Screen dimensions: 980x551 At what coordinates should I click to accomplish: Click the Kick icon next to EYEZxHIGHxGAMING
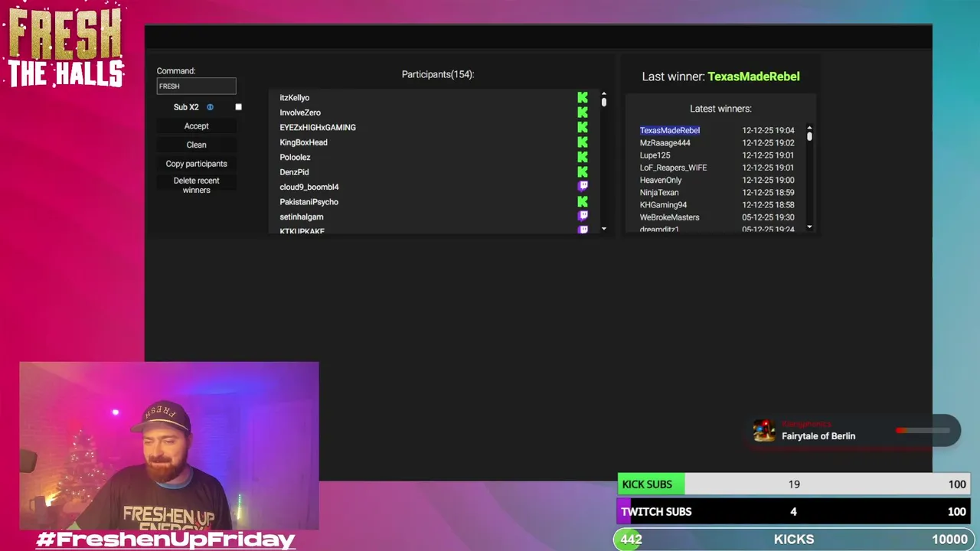(x=583, y=128)
